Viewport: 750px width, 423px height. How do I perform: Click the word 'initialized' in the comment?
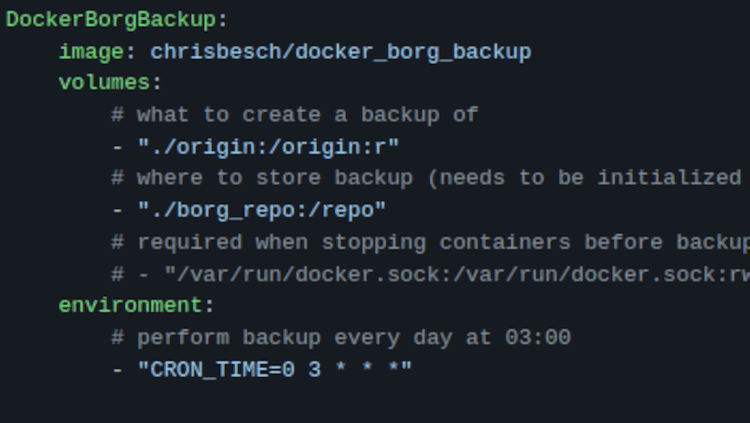(x=670, y=178)
